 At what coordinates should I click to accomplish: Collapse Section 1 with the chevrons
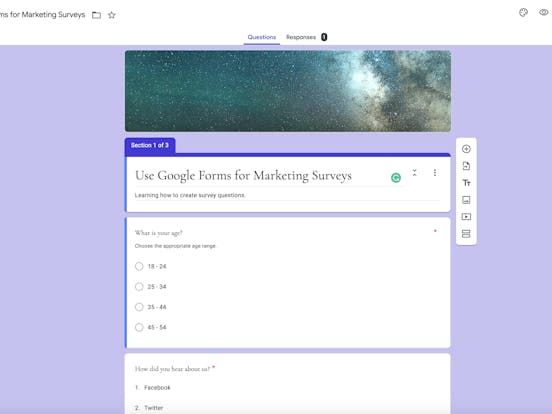coord(414,172)
